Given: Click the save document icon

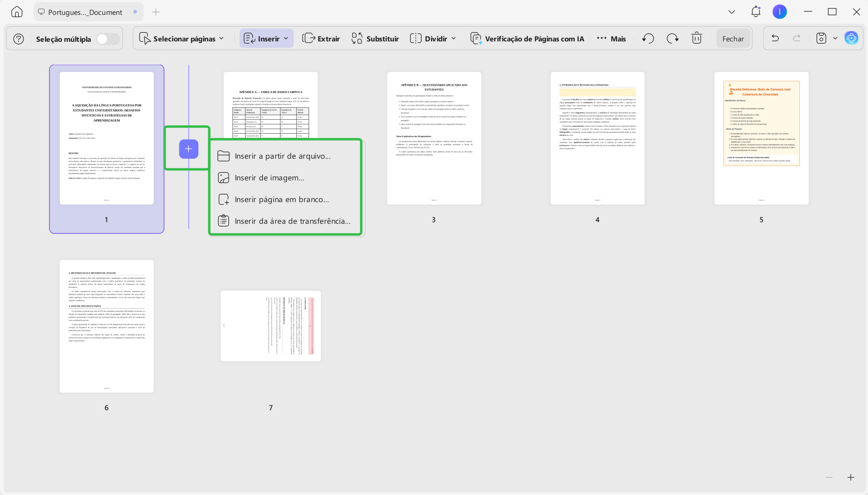Looking at the screenshot, I should pos(821,39).
